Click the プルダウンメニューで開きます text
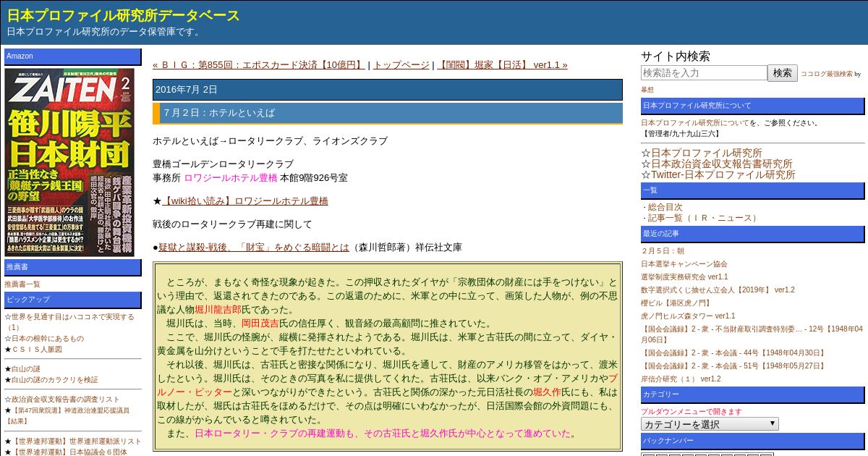 tap(691, 411)
